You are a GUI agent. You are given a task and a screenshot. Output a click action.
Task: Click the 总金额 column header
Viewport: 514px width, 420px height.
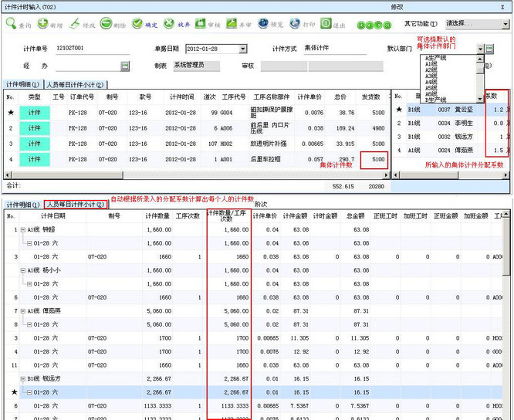[355, 215]
